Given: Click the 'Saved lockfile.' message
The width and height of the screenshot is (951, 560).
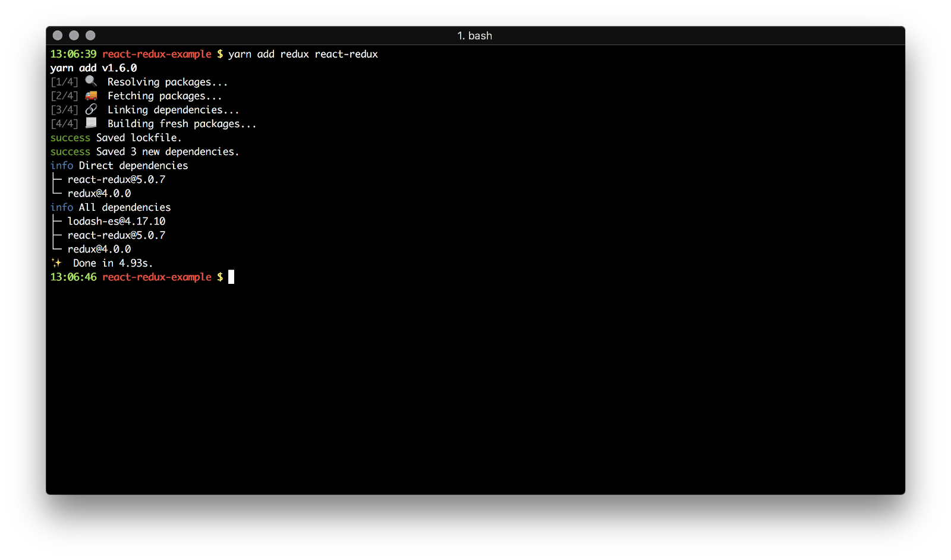Looking at the screenshot, I should pos(139,138).
